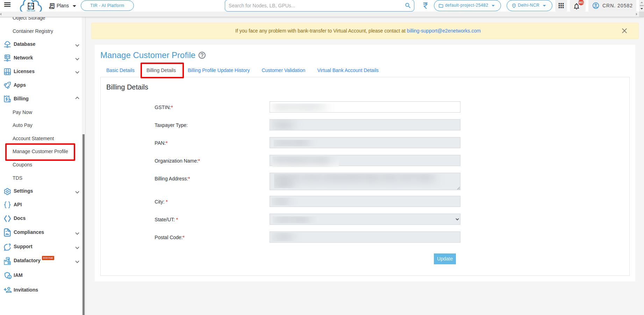Open the apps grid icon
This screenshot has width=644, height=315.
click(561, 6)
